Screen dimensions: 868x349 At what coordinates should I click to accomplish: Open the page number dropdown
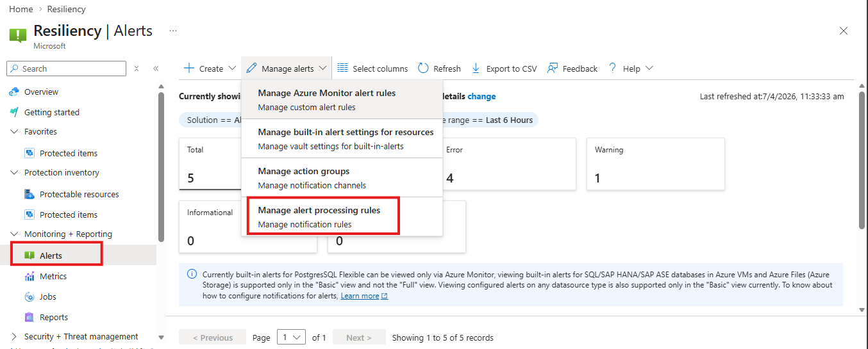click(x=291, y=337)
